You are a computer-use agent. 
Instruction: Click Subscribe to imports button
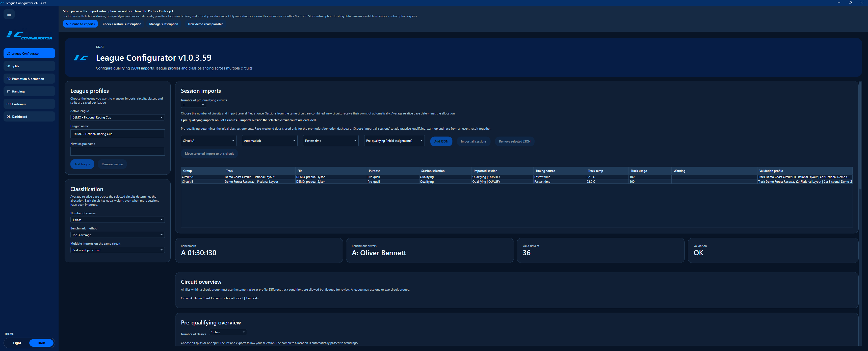[x=80, y=24]
